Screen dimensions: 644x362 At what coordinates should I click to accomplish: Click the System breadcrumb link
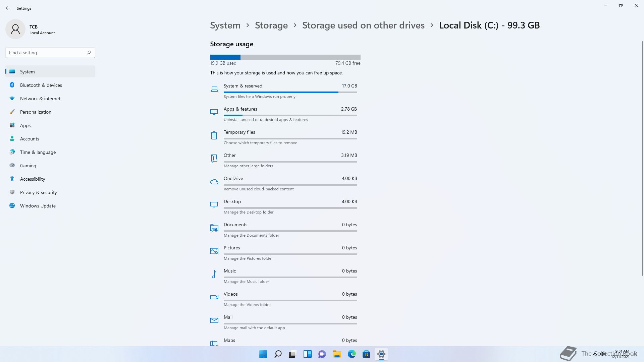225,25
